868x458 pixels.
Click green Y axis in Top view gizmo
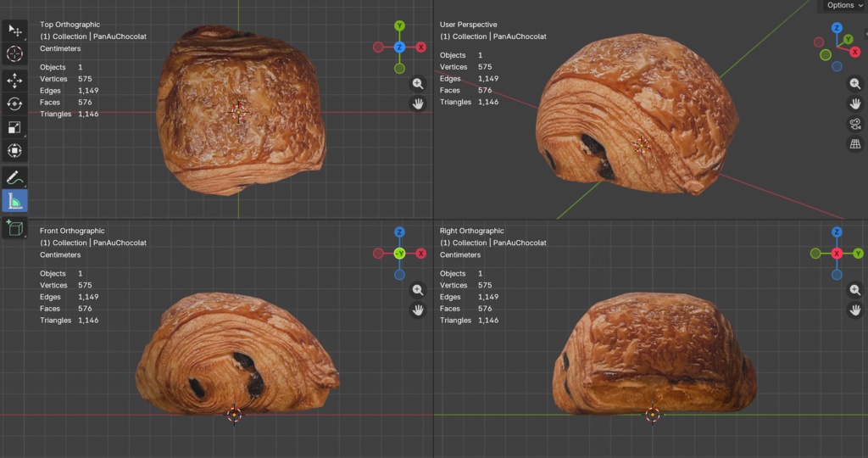click(x=400, y=25)
